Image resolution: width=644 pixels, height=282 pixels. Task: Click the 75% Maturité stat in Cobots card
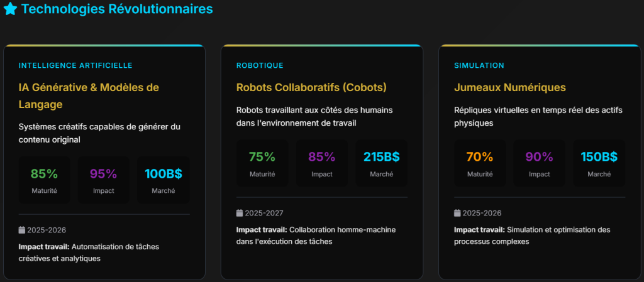click(x=262, y=163)
